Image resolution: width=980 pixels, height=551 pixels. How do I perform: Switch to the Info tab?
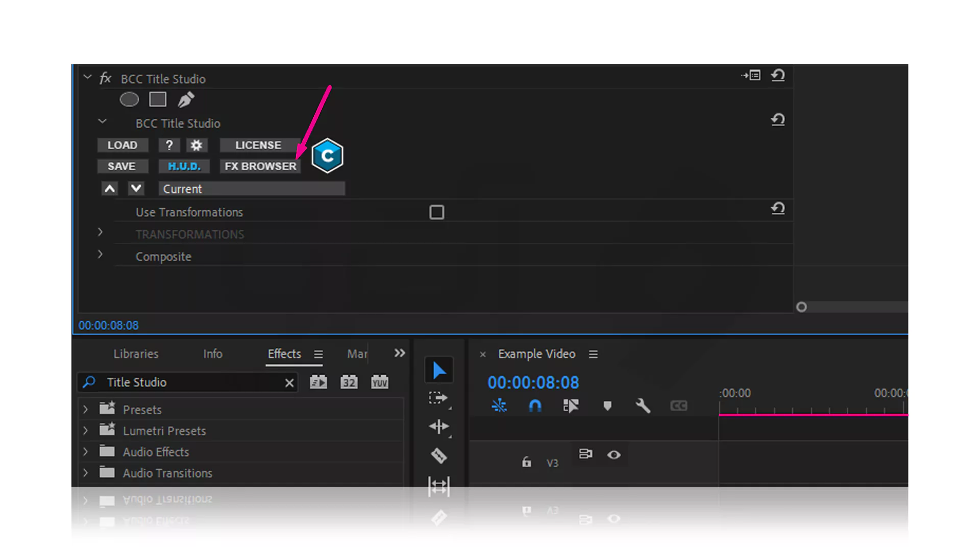coord(213,354)
